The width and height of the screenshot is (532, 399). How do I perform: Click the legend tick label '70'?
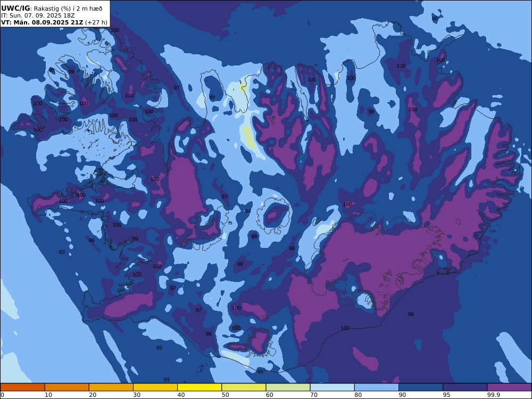pyautogui.click(x=314, y=395)
